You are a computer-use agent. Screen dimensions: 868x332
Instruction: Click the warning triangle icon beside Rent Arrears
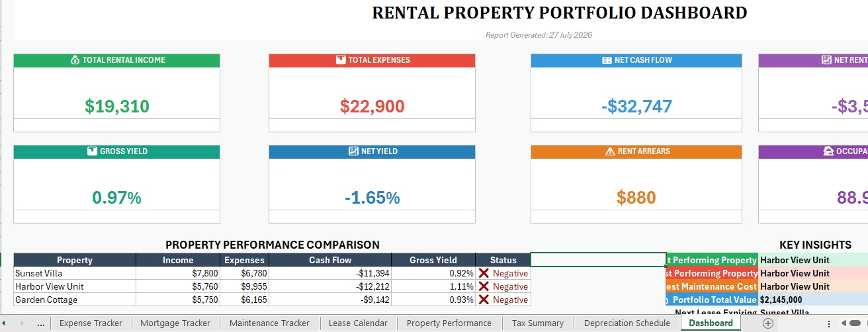coord(610,151)
